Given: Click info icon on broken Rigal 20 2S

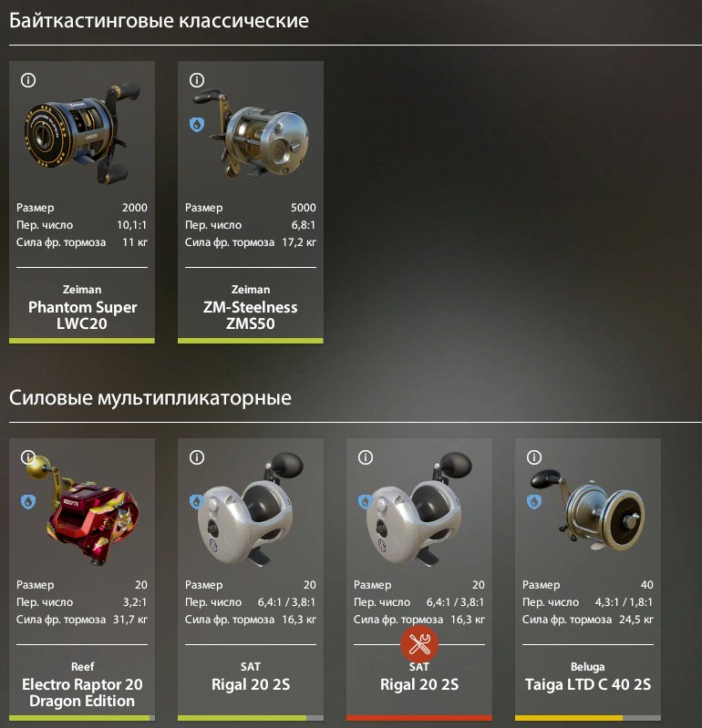Looking at the screenshot, I should point(366,457).
